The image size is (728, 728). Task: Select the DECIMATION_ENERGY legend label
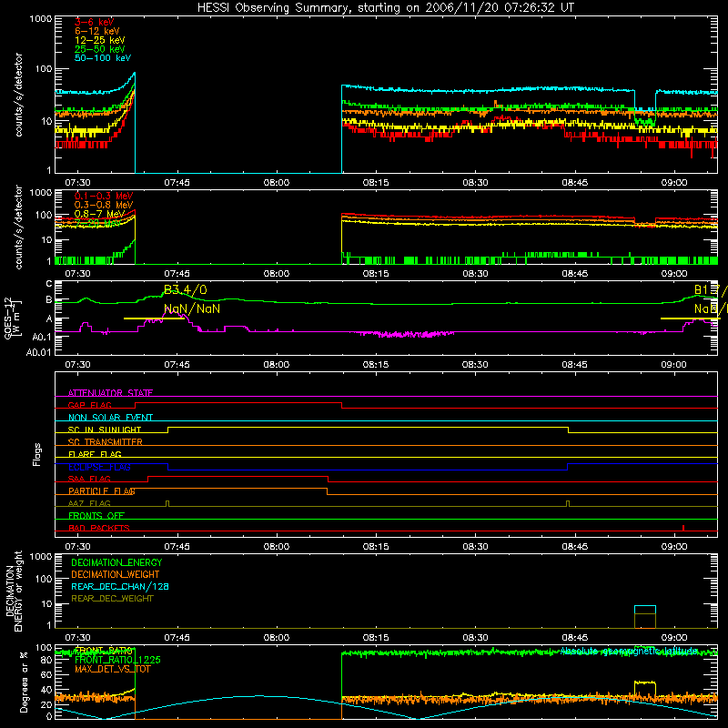pos(116,562)
